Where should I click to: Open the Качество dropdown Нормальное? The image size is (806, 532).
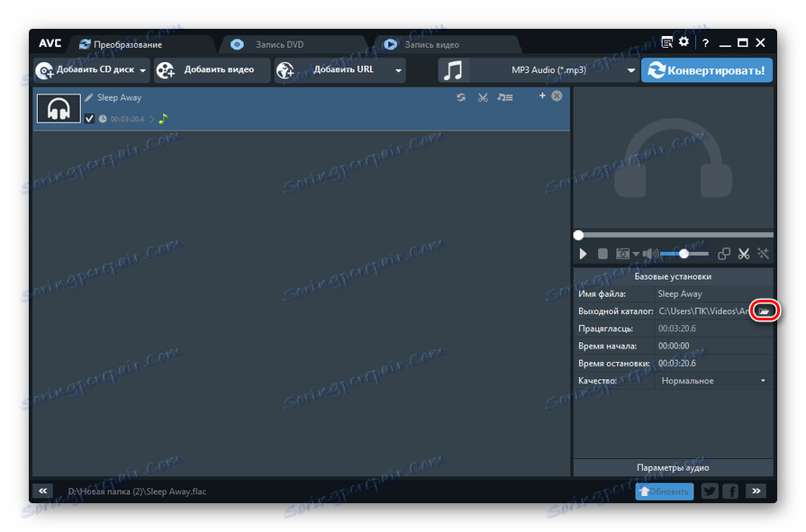[713, 381]
